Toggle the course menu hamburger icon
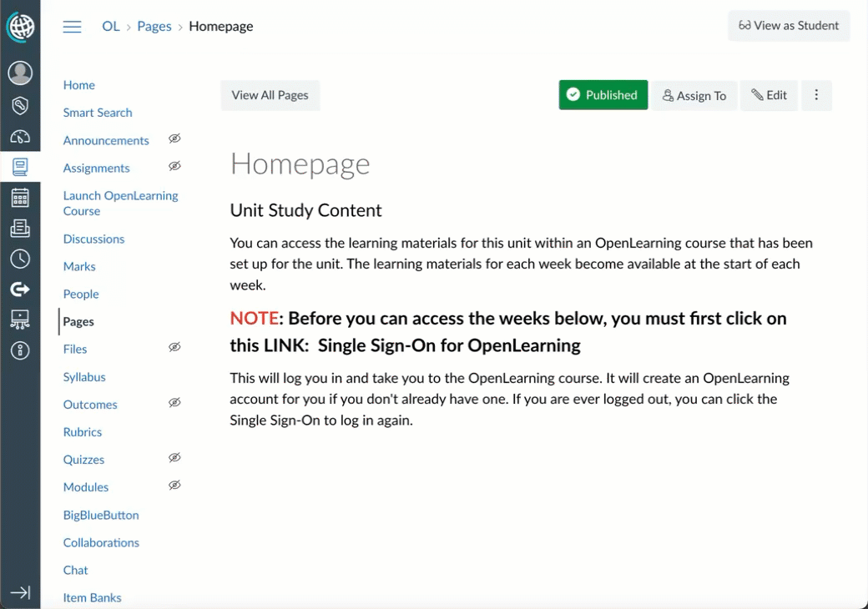 point(72,27)
